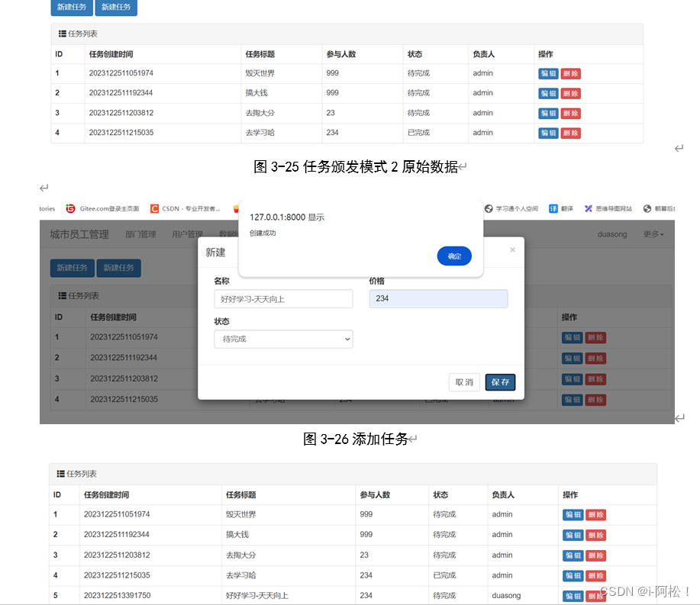700x605 pixels.
Task: Click the leftmost 新建任务 button
Action: (x=71, y=8)
